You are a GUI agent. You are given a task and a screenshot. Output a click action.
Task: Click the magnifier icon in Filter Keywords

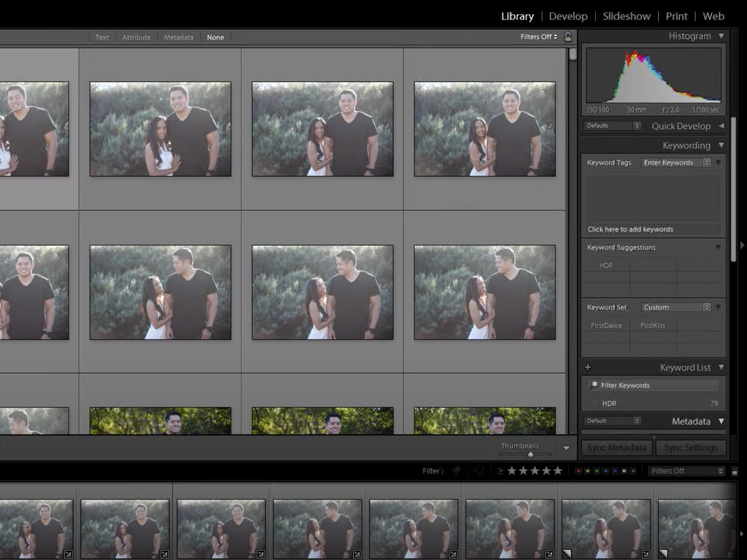point(594,385)
